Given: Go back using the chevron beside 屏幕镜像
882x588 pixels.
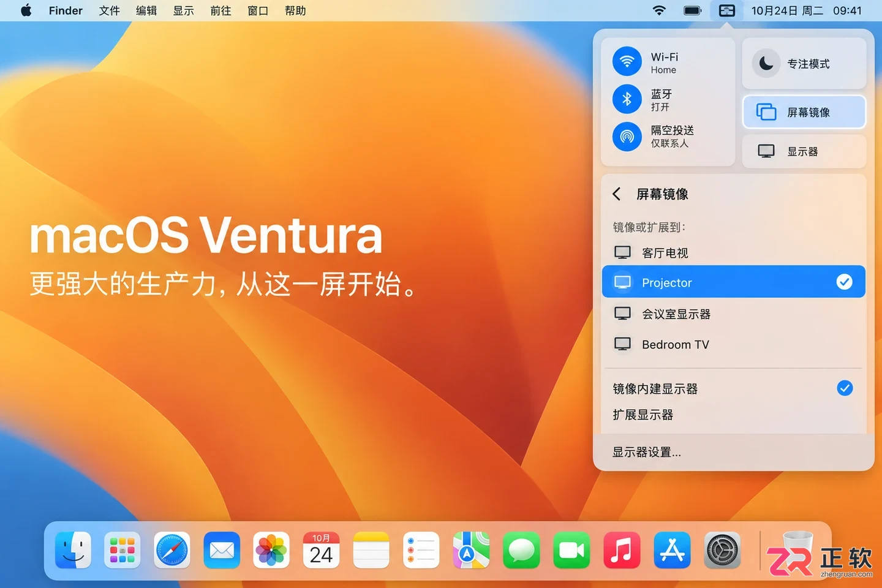Looking at the screenshot, I should pyautogui.click(x=617, y=194).
